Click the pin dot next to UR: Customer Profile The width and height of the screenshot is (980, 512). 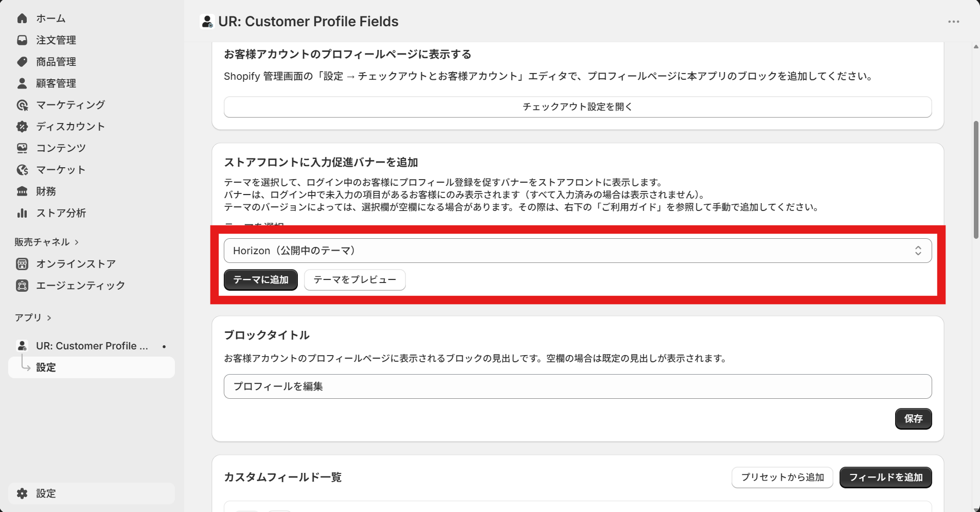164,346
